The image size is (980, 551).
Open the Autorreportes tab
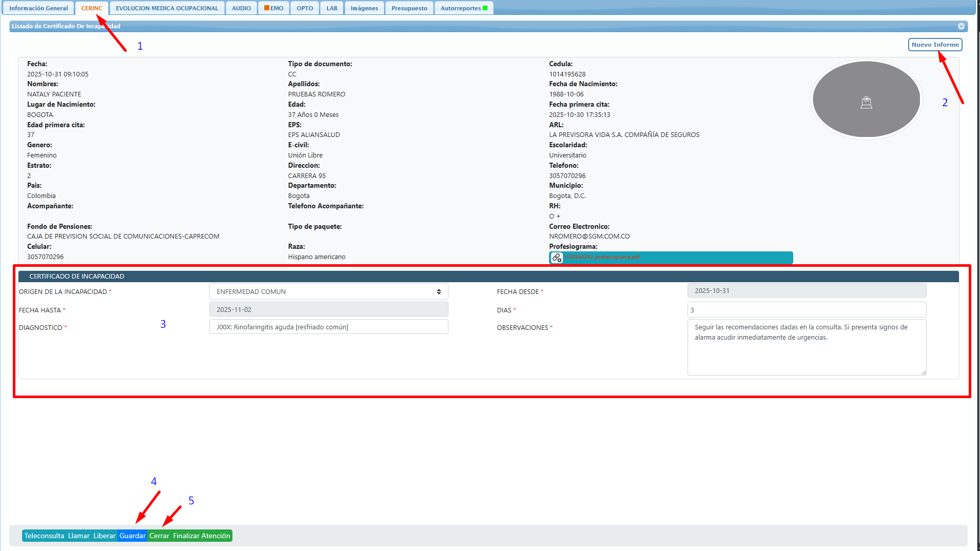click(x=463, y=8)
